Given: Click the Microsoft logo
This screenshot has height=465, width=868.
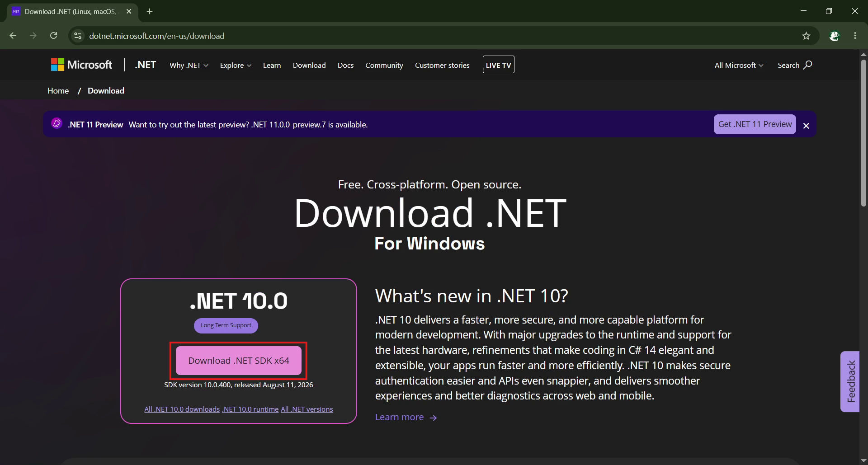Looking at the screenshot, I should tap(81, 65).
